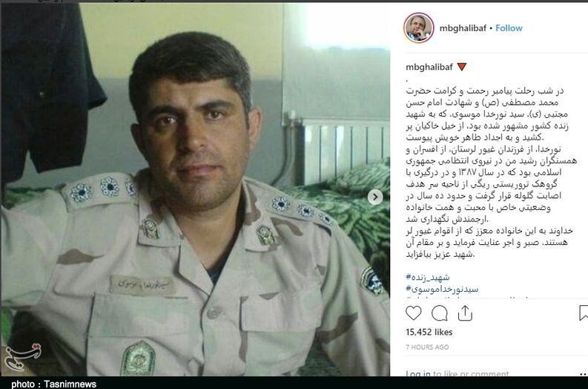Click the Persian caption text

pos(491,173)
